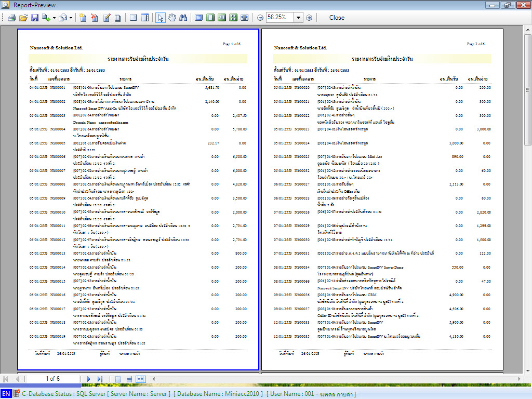Expand the export options dropdown arrow
This screenshot has width=532, height=399.
click(54, 18)
